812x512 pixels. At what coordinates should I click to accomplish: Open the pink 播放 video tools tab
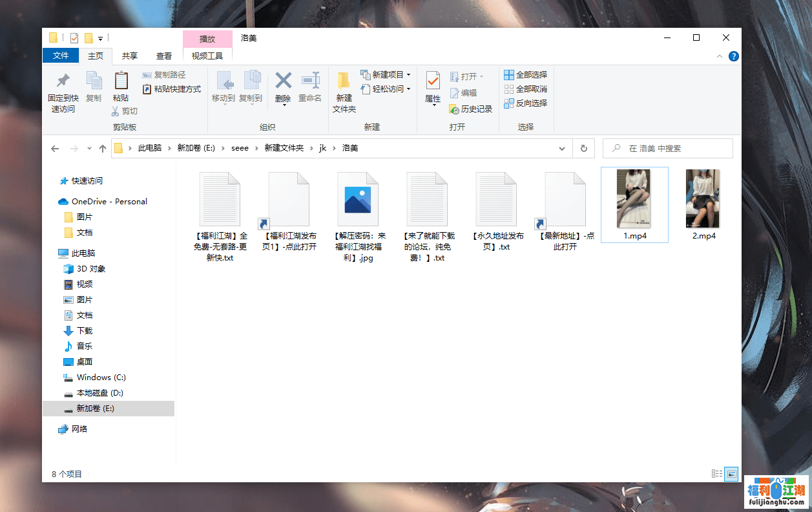click(207, 38)
